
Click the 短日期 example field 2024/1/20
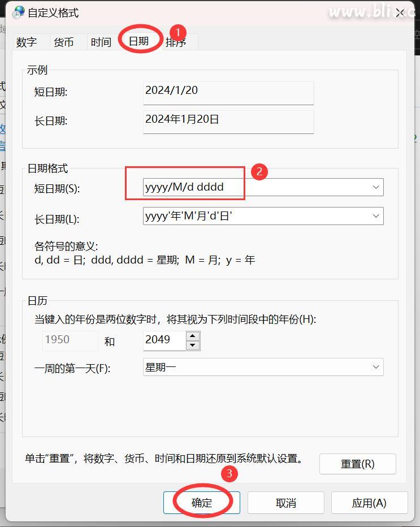pyautogui.click(x=228, y=93)
